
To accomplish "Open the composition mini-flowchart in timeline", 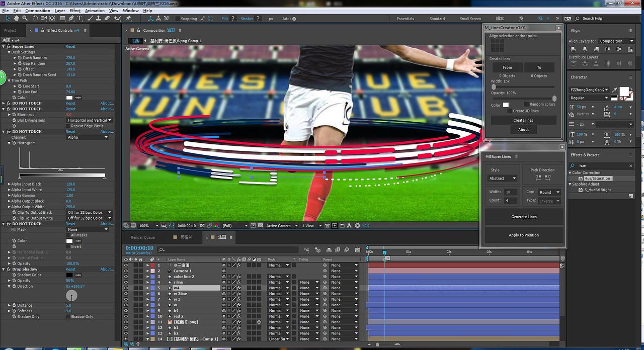I will tap(306, 249).
